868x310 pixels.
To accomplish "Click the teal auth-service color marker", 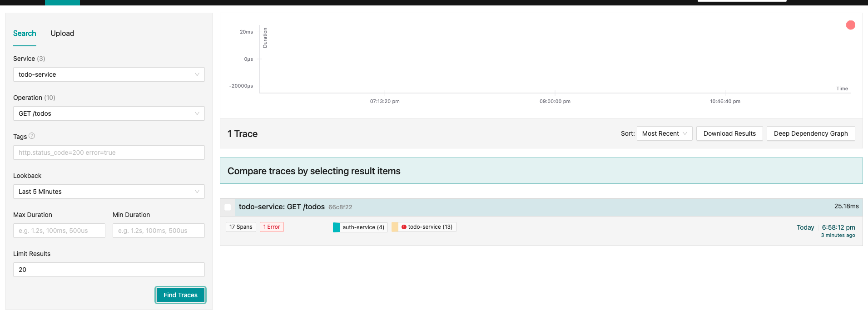I will (336, 227).
